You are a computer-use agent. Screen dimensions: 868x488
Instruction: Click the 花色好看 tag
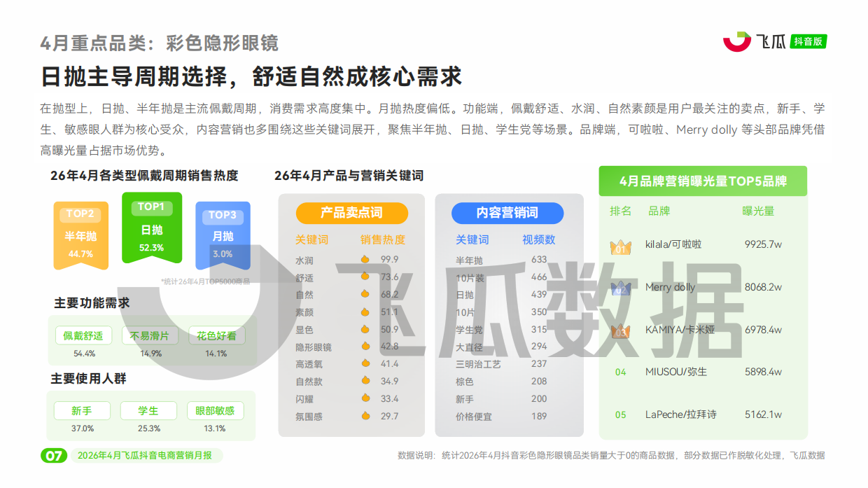[216, 335]
